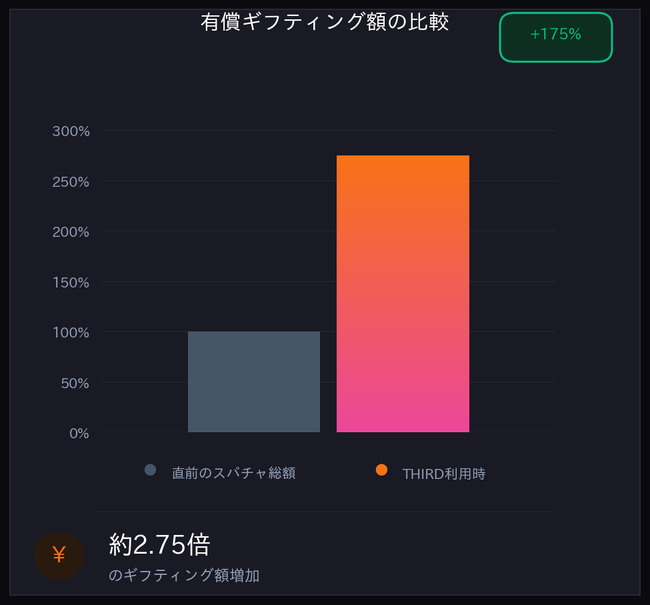Click the orange yen currency icon
Screen dimensions: 650x605
59,555
